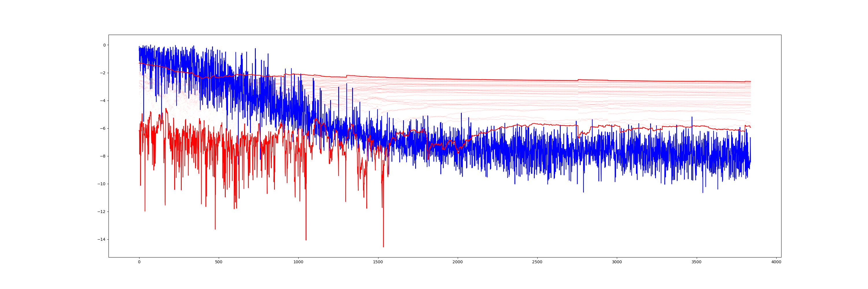This screenshot has width=868, height=289.
Task: Click the x-axis tick label 0
Action: 139,262
